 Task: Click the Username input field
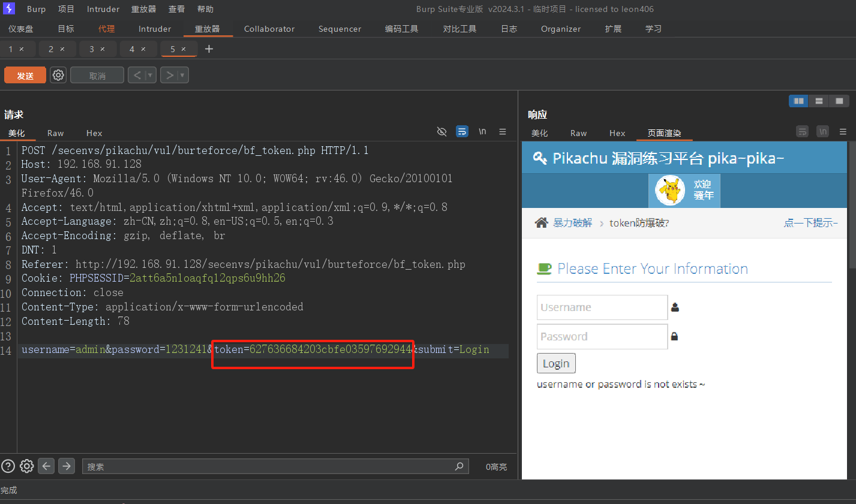click(602, 307)
